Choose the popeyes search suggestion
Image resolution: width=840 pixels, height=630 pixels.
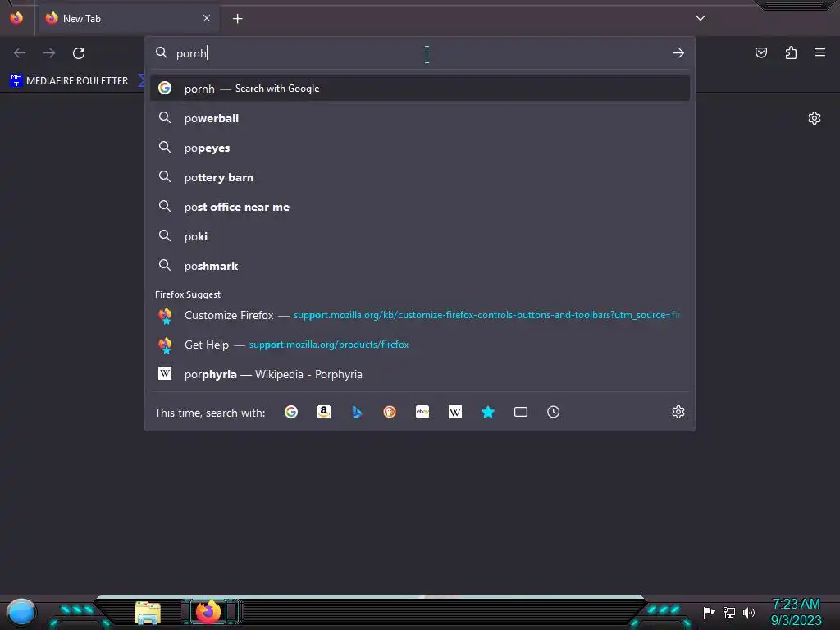[420, 148]
